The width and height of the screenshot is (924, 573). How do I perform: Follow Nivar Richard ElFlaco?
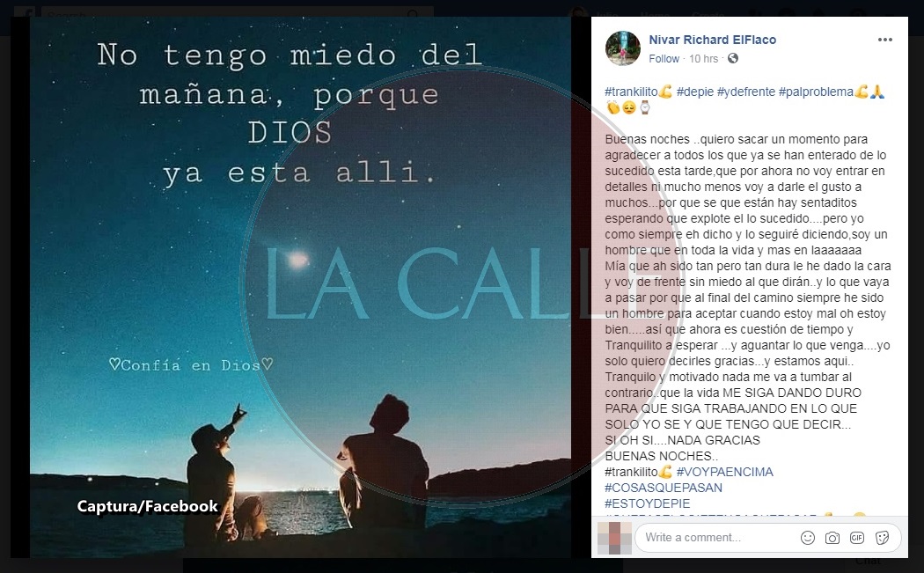pos(664,58)
